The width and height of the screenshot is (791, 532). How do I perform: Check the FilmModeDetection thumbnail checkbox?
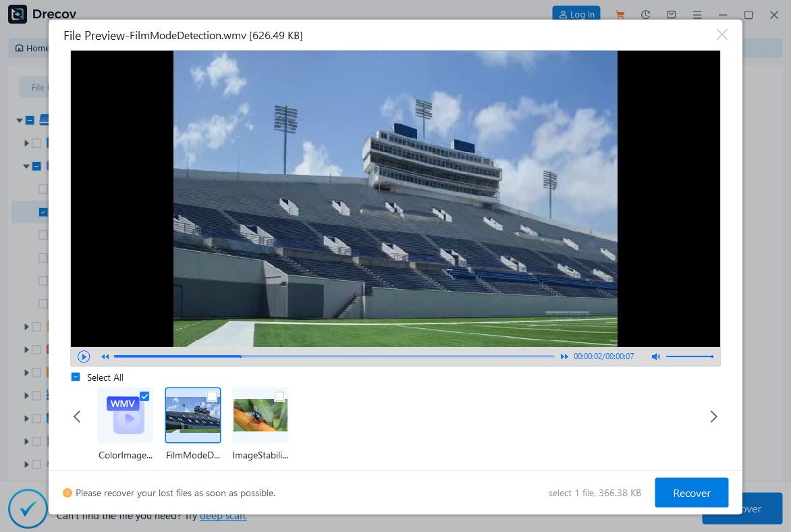[212, 396]
